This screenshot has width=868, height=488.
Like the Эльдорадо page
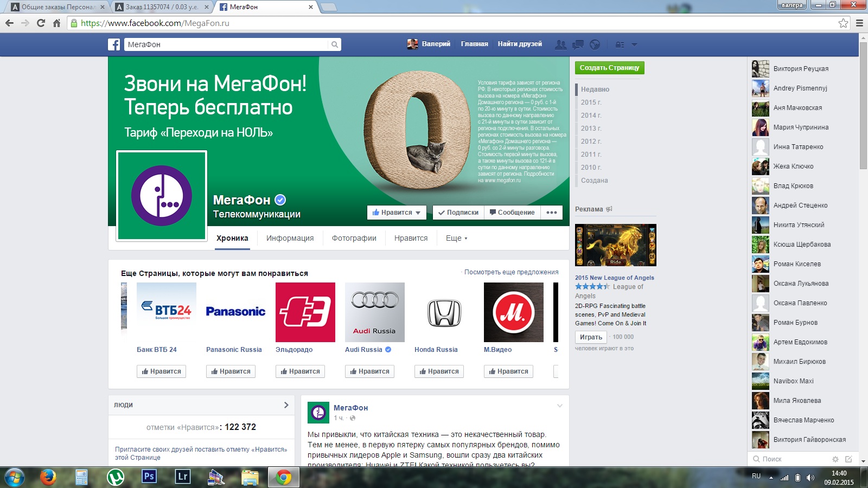[300, 371]
